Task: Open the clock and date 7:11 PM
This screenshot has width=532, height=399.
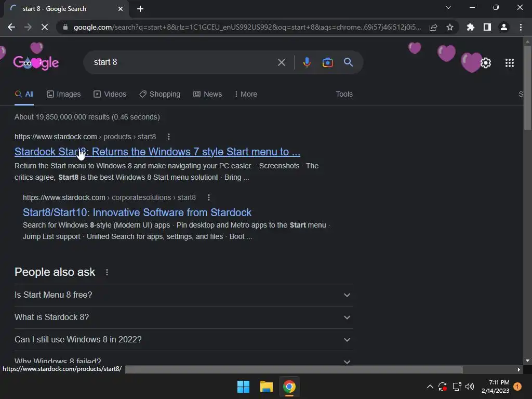Action: (495, 387)
